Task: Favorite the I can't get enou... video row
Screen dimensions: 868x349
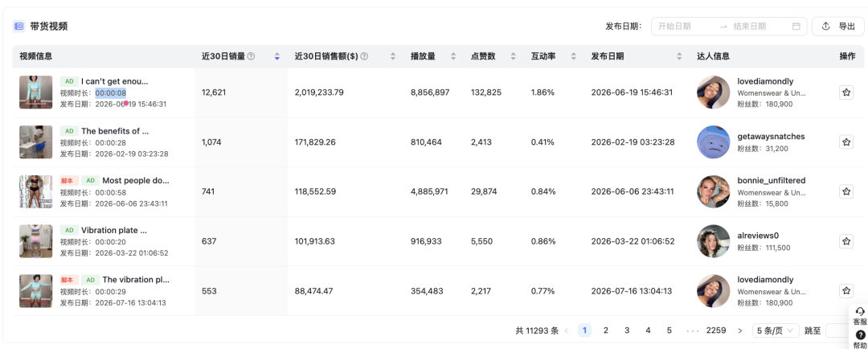Action: [845, 92]
